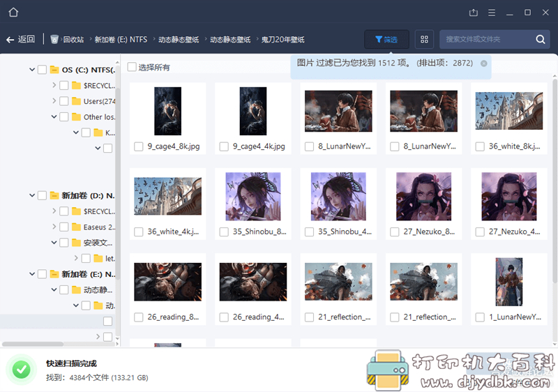
Task: Select 新加卷 (D:) drive icon
Action: click(x=54, y=195)
